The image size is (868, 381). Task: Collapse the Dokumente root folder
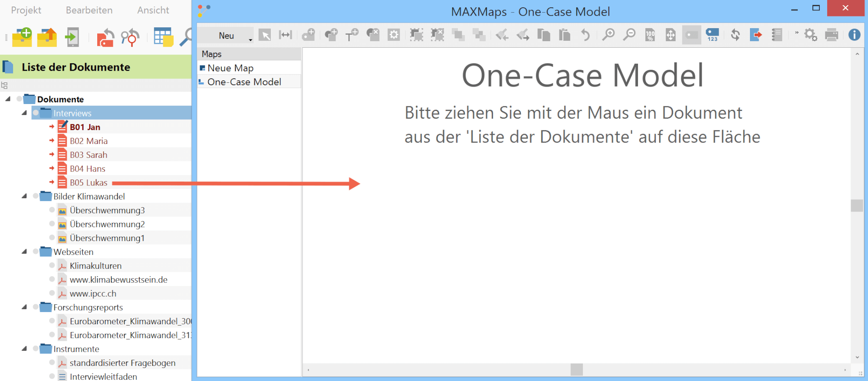click(8, 99)
